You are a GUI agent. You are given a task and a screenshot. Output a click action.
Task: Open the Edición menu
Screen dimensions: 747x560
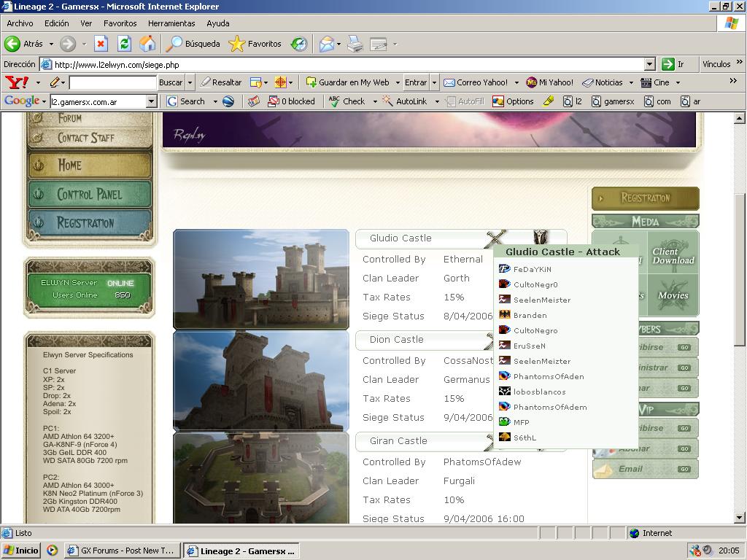coord(57,23)
